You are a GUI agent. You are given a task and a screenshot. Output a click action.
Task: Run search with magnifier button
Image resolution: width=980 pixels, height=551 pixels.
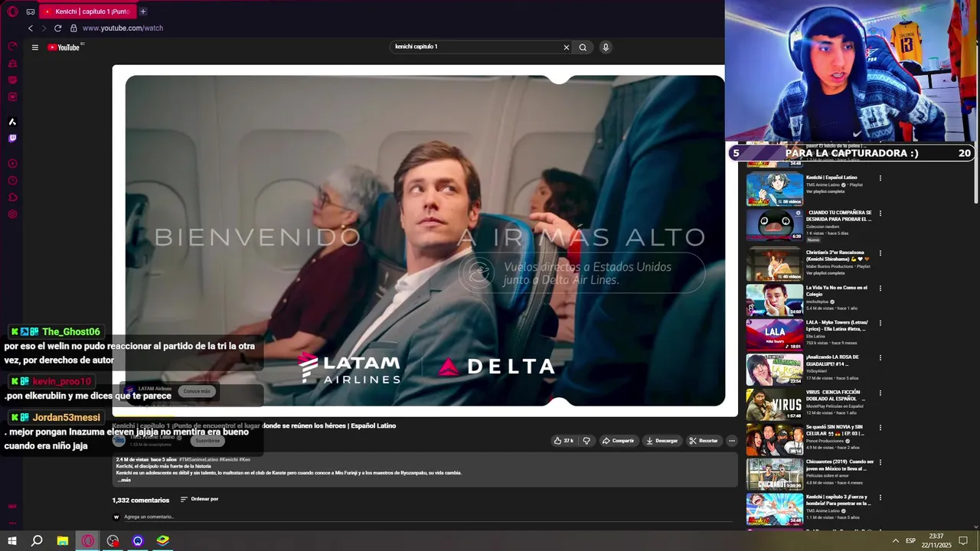[583, 47]
